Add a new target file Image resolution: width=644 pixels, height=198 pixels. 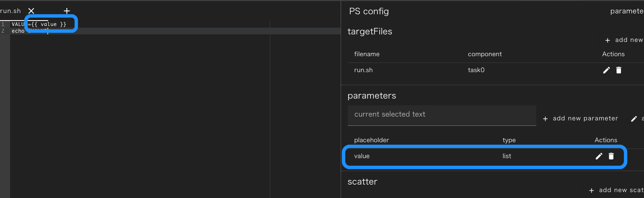coord(623,40)
